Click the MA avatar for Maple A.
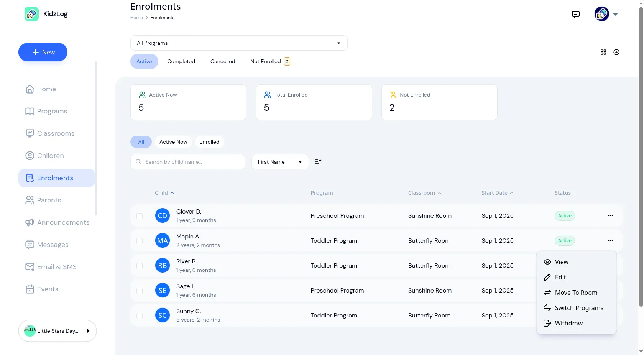This screenshot has width=644, height=355. [x=162, y=240]
